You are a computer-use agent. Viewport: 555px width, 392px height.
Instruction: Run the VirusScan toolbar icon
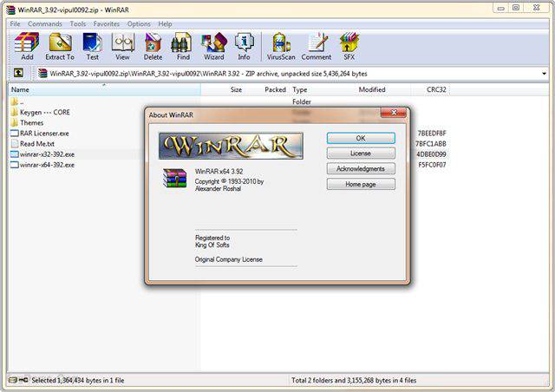tap(281, 46)
